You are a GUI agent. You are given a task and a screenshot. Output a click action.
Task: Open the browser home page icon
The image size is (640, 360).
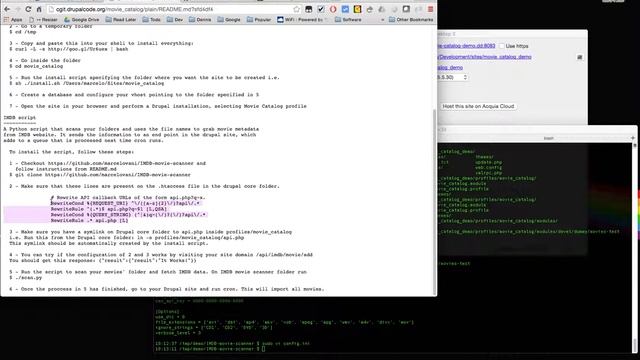pos(39,9)
